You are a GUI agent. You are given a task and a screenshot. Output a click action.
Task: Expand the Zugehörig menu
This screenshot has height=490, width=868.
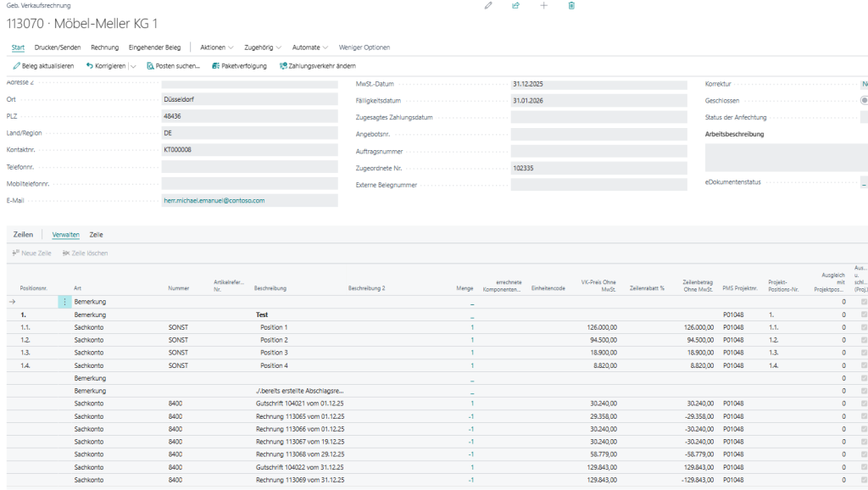263,47
